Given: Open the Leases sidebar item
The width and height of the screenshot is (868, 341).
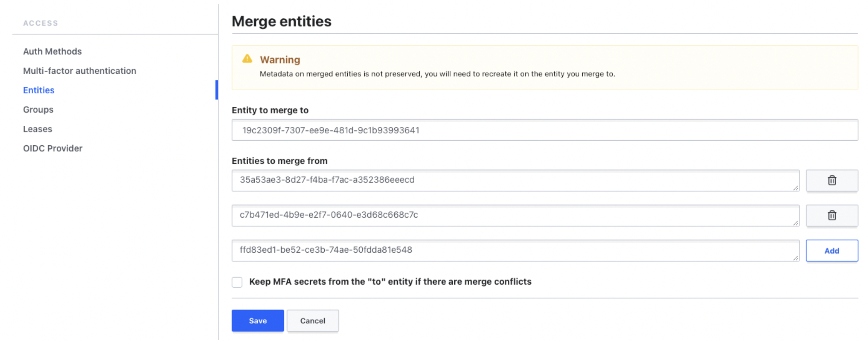Looking at the screenshot, I should point(37,129).
